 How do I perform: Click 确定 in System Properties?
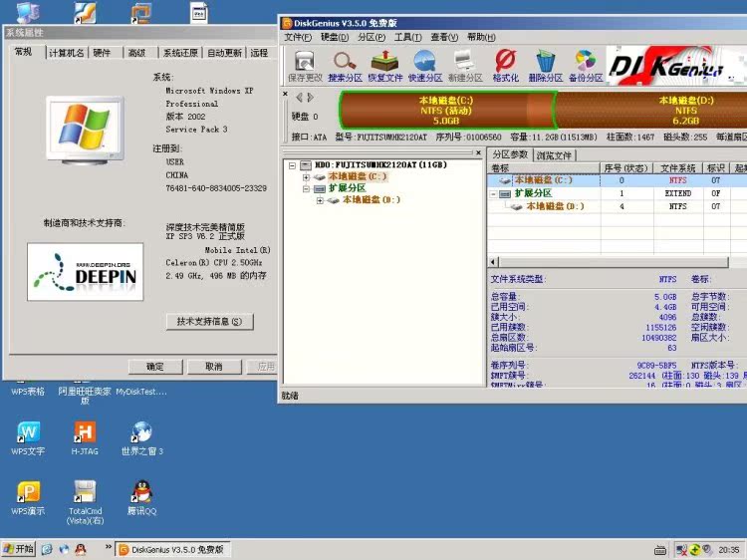tap(155, 367)
